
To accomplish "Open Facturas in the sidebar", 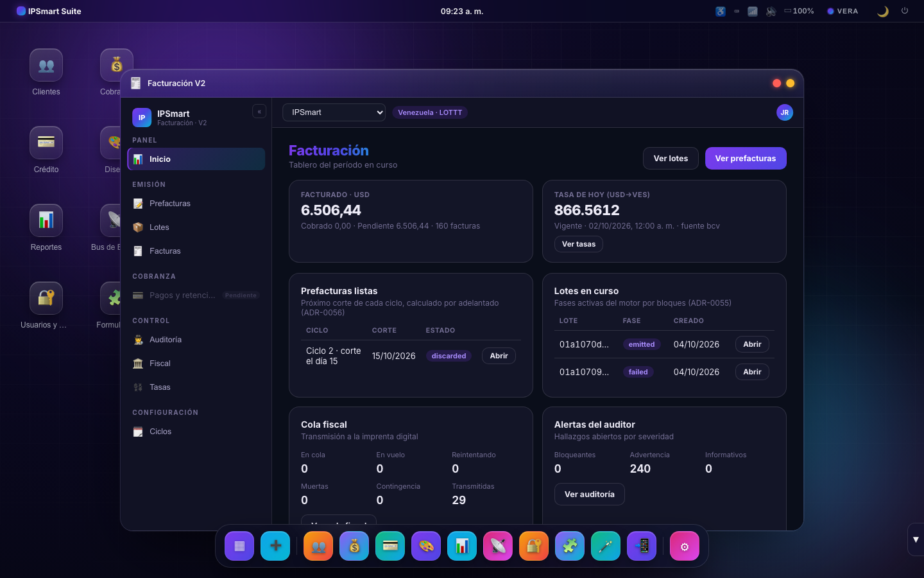I will [x=196, y=251].
